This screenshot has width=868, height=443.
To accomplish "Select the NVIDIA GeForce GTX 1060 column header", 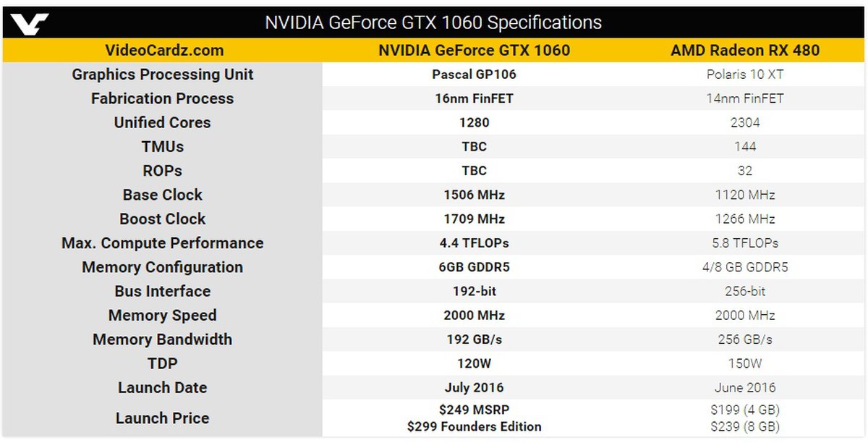I will pyautogui.click(x=475, y=50).
